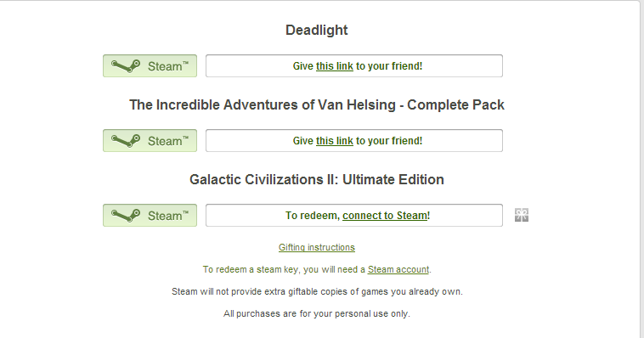Click the 'personal use only' notice text

pos(317,313)
